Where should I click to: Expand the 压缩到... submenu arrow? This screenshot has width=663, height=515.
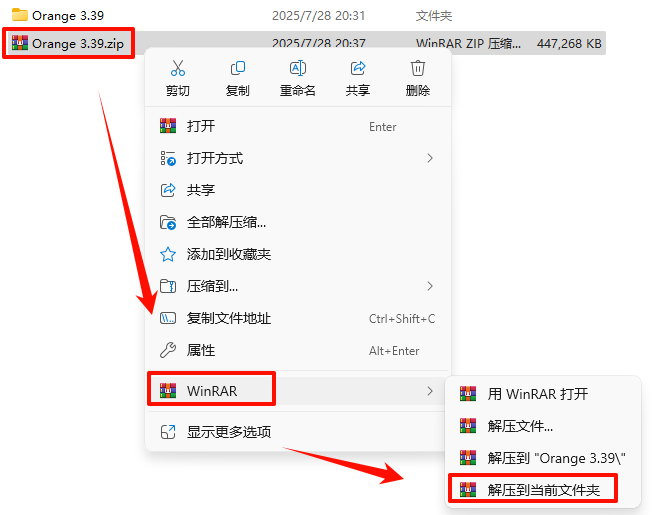tap(430, 286)
